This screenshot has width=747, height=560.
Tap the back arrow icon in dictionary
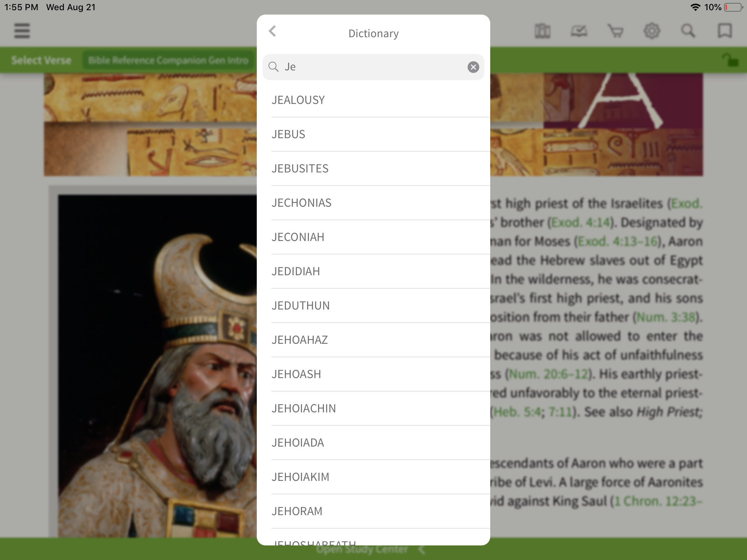click(272, 32)
